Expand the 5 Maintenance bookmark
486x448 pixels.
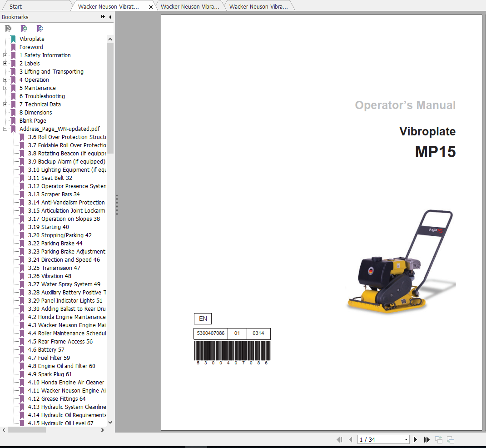[x=5, y=88]
